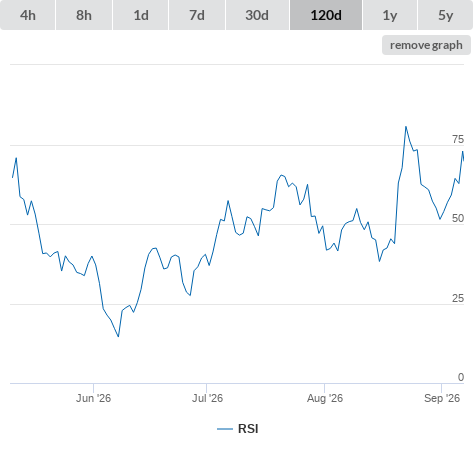Show the 1d range view
474x455 pixels.
(141, 15)
